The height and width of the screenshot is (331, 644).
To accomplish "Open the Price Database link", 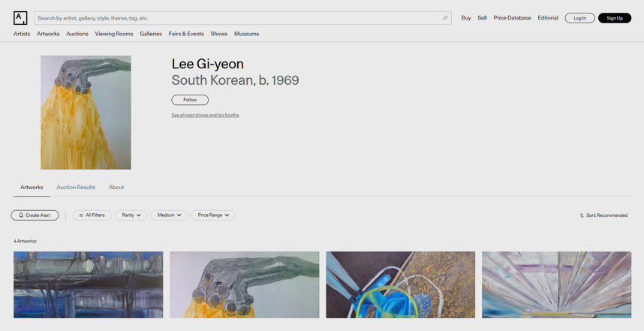I will tap(512, 18).
